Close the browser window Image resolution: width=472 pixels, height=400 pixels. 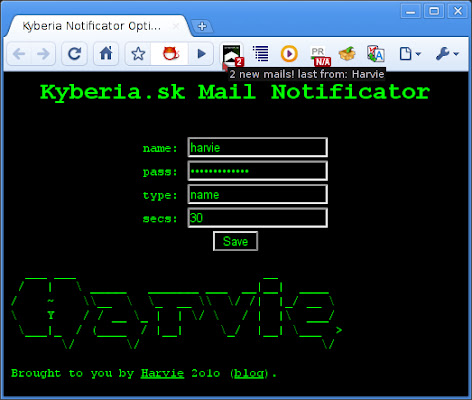pos(458,11)
